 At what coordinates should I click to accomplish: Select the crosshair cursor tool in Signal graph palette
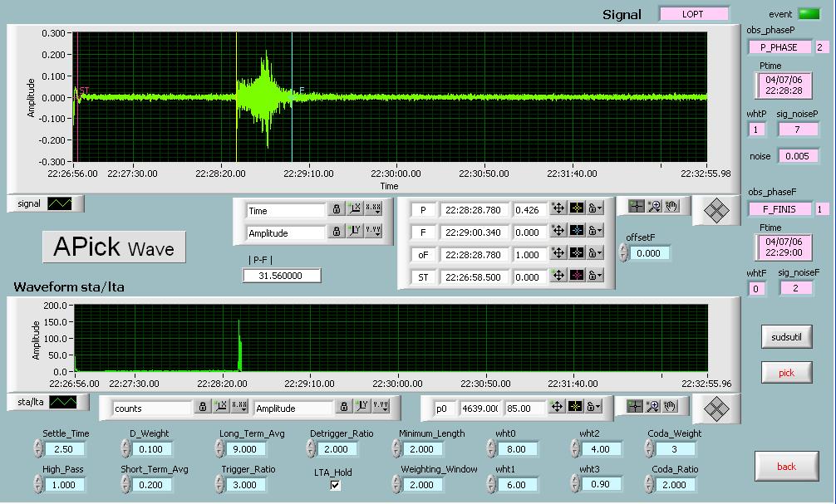coord(636,207)
